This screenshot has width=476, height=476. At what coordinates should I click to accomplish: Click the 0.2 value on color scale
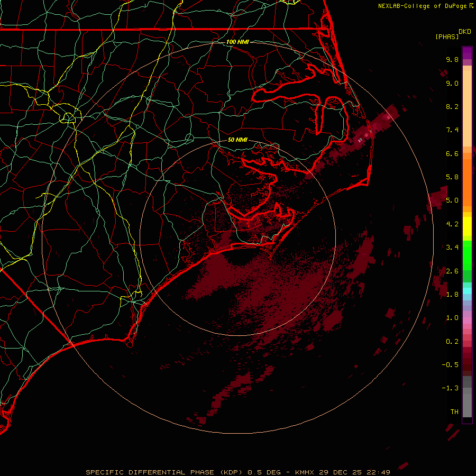[x=452, y=342]
